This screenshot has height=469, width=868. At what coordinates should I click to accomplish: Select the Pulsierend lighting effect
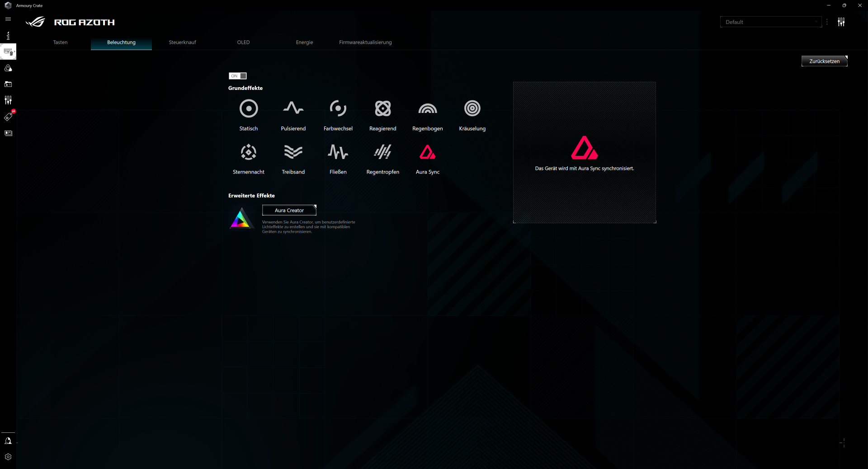click(x=293, y=108)
